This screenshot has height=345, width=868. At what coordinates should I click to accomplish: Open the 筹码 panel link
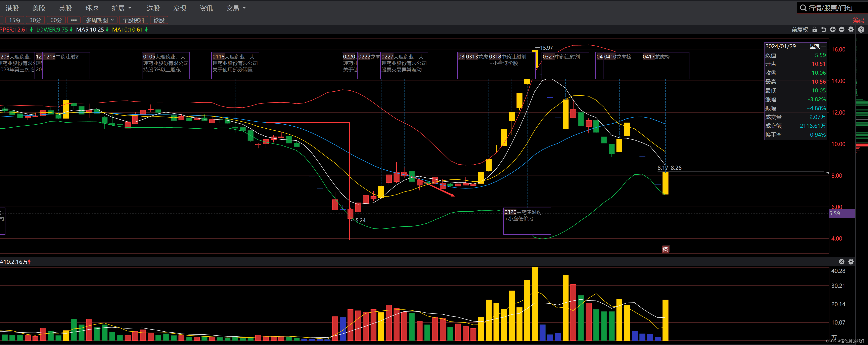pos(858,20)
